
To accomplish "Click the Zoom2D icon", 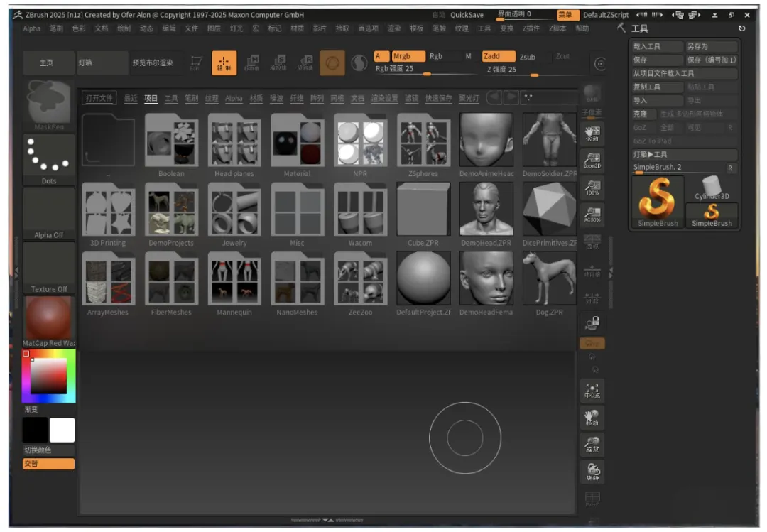I will (592, 161).
